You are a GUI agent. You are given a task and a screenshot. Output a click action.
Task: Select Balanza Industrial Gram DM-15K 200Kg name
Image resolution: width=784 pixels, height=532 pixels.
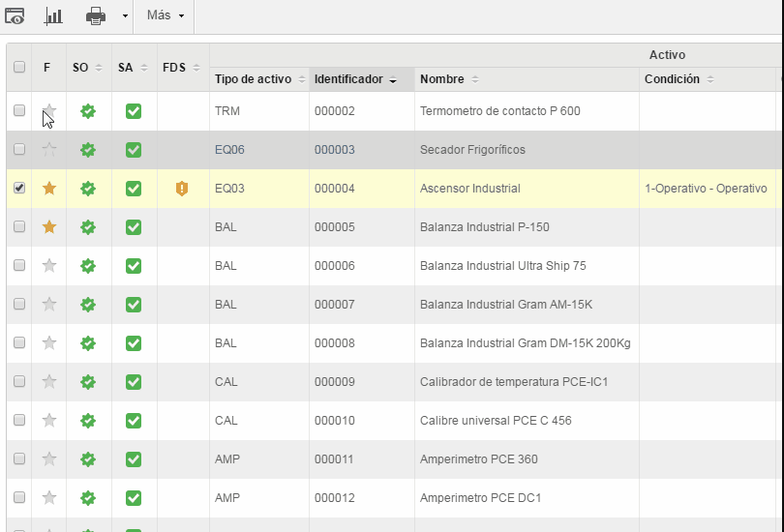(525, 343)
